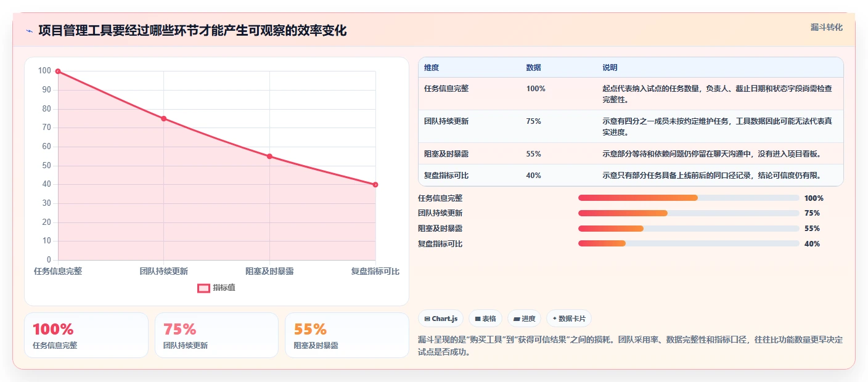
Task: Click the chart data point at 55
Action: [x=269, y=156]
